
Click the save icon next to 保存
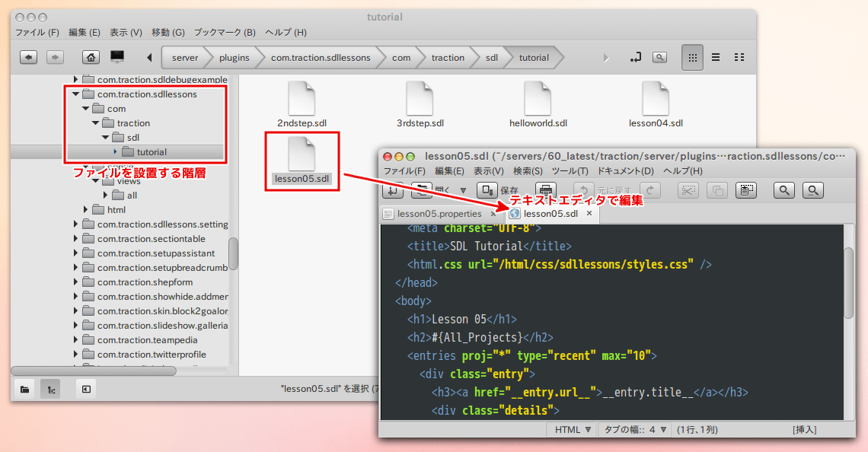(487, 190)
